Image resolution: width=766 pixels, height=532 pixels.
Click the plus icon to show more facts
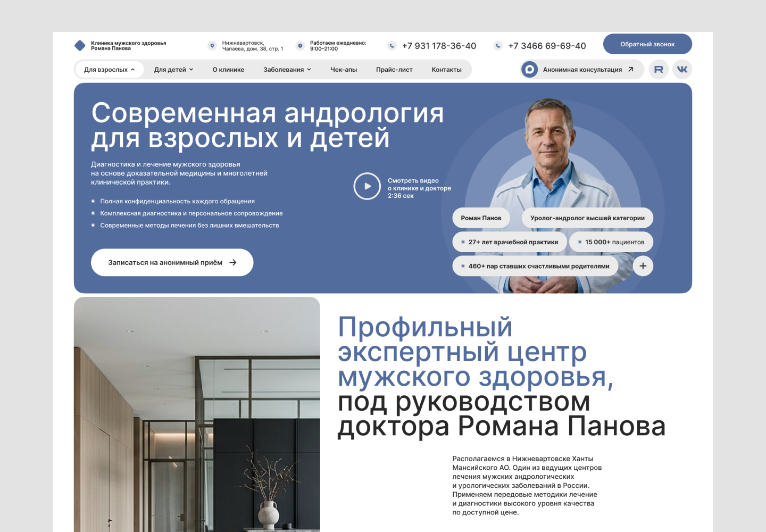click(x=643, y=266)
